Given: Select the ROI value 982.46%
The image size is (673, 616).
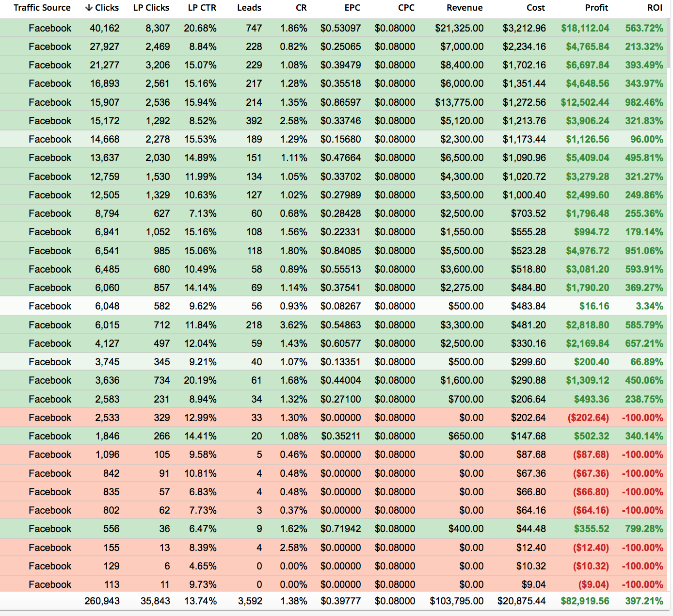Looking at the screenshot, I should [x=644, y=102].
